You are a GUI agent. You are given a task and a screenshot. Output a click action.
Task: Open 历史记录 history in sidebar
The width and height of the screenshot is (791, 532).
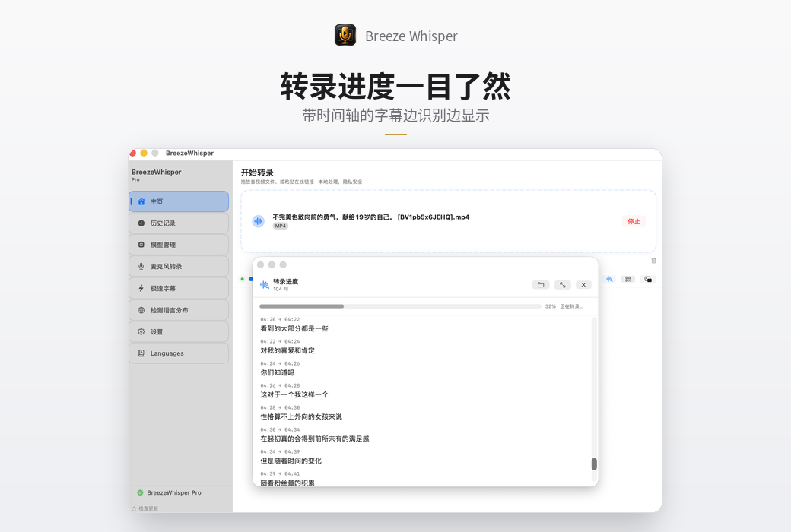pyautogui.click(x=179, y=223)
